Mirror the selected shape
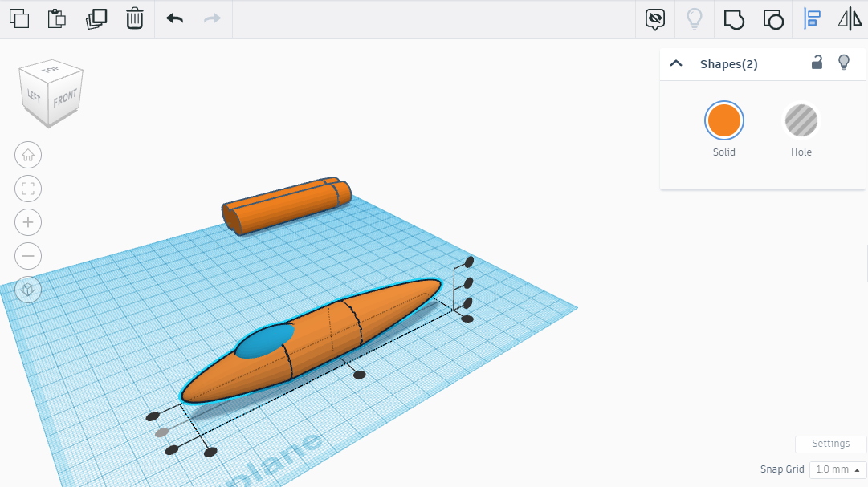The image size is (868, 487). (850, 19)
